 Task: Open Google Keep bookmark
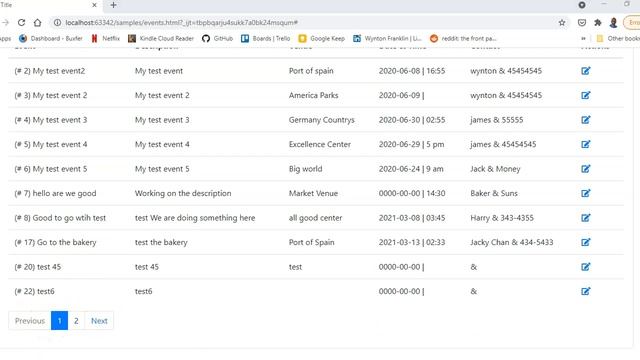[322, 38]
